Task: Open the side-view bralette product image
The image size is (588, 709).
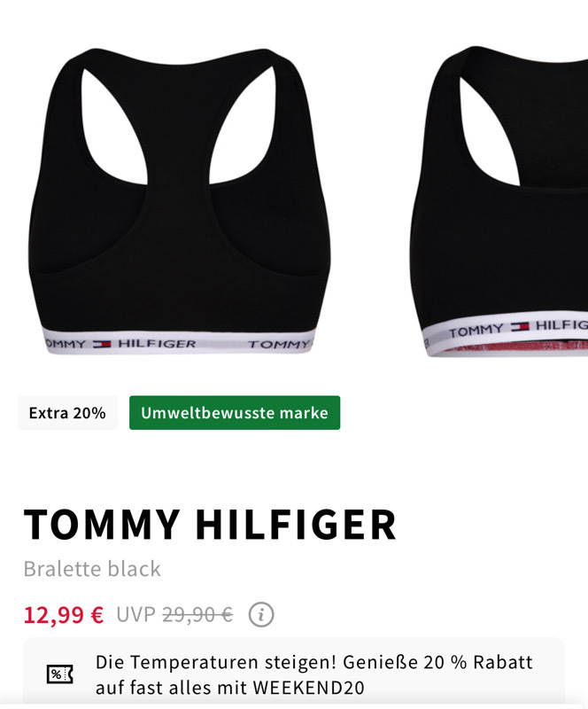Action: coord(499,201)
